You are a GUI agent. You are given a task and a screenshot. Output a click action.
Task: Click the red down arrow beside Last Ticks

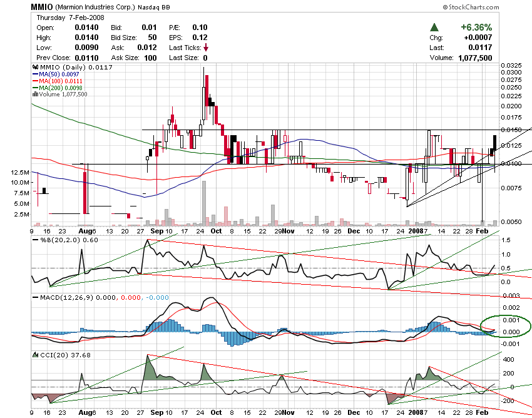206,48
